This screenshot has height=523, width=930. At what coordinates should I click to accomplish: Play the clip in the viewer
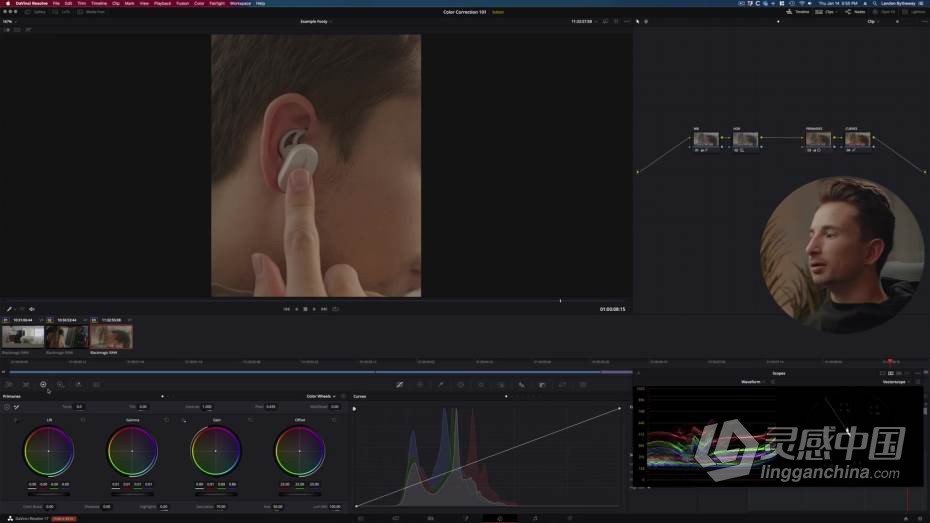(314, 309)
